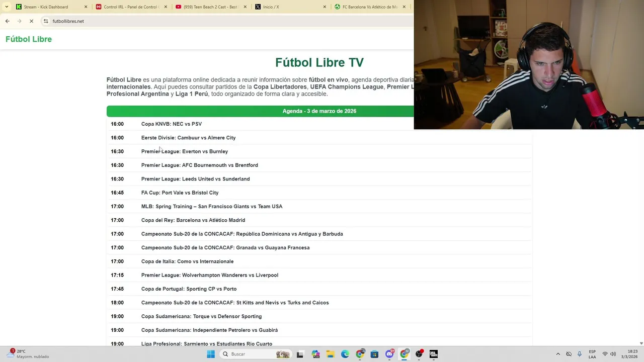This screenshot has width=644, height=362.
Task: Focus the address bar showing futbollibres.net
Action: 226,21
